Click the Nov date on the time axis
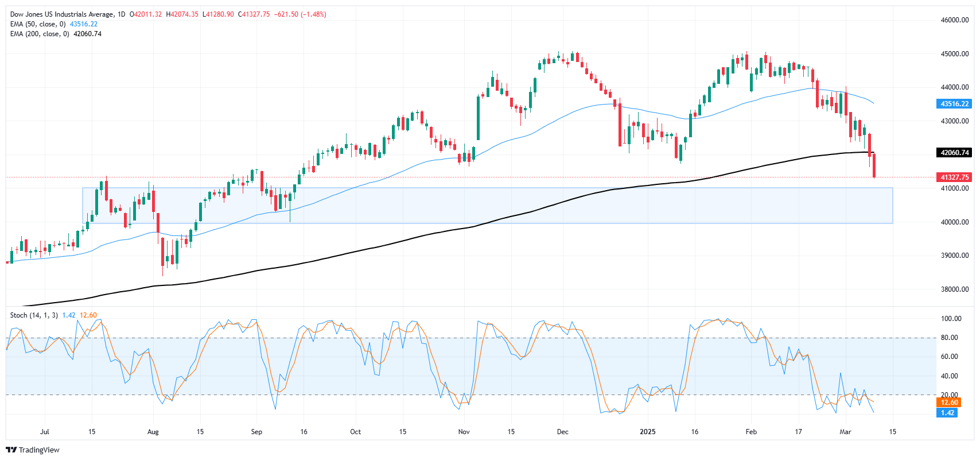 464,432
